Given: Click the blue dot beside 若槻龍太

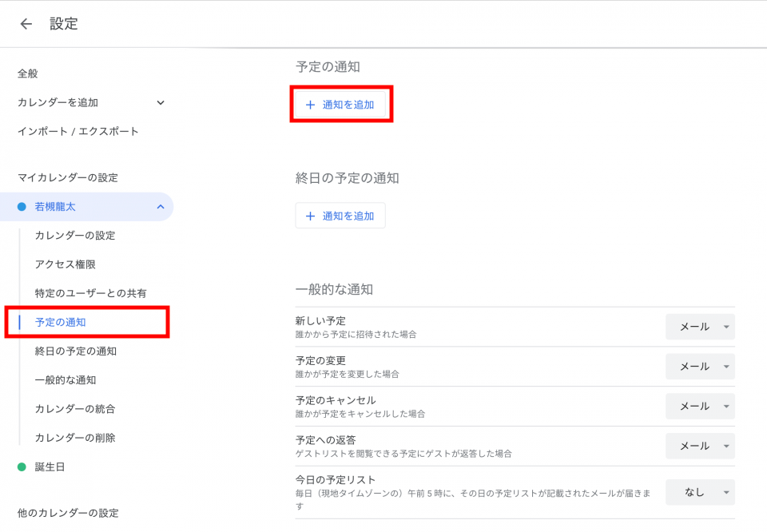Looking at the screenshot, I should (22, 207).
